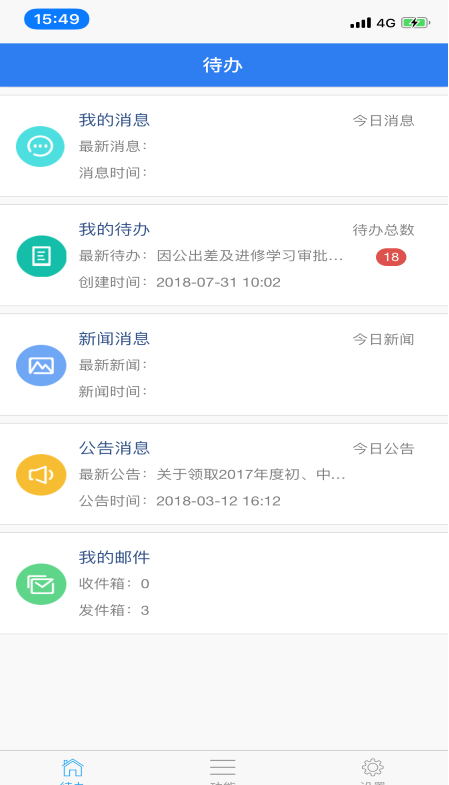Tap the cyan chat bubble icon
Viewport: 449px width, 785px height.
[x=41, y=146]
